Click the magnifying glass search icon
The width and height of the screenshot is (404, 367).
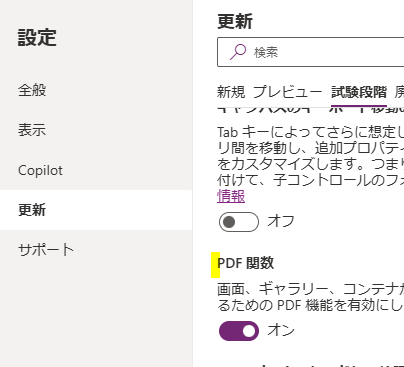[x=238, y=52]
